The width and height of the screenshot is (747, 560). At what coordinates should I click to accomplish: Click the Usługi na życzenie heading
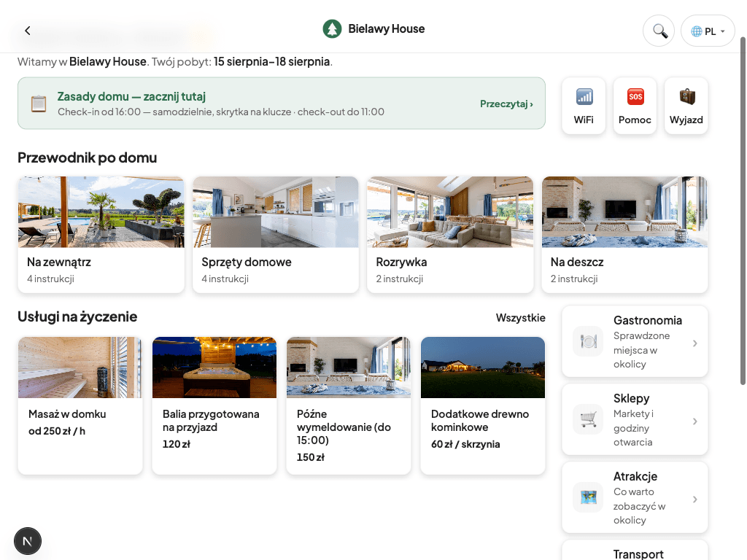[x=77, y=316]
